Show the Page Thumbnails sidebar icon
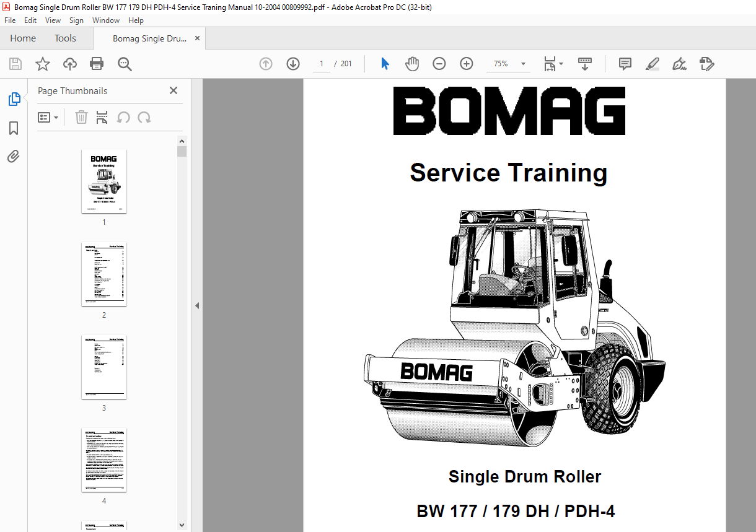The height and width of the screenshot is (532, 756). pyautogui.click(x=14, y=99)
